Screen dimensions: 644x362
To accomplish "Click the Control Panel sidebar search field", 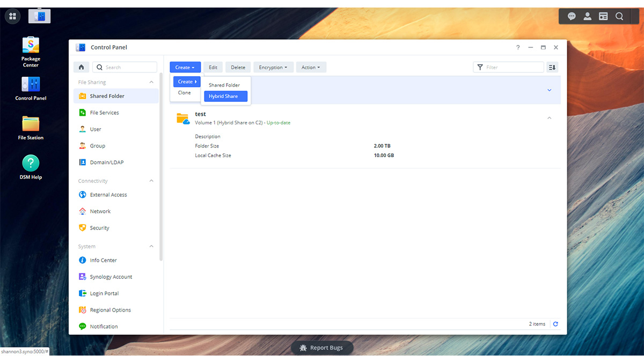I will (x=125, y=67).
